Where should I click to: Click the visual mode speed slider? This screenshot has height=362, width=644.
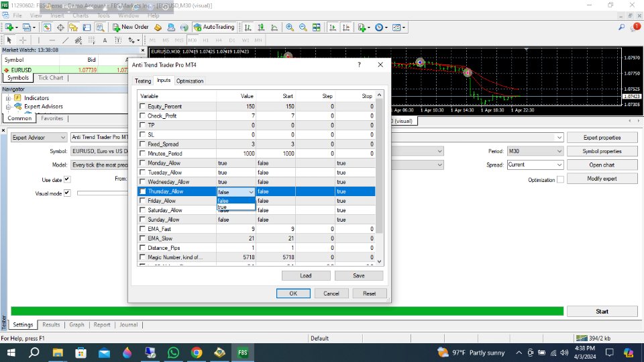tap(102, 193)
